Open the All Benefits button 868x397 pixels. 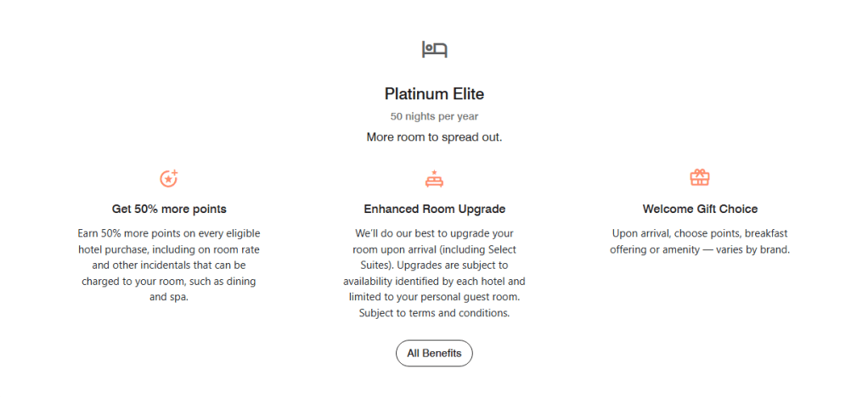click(434, 353)
